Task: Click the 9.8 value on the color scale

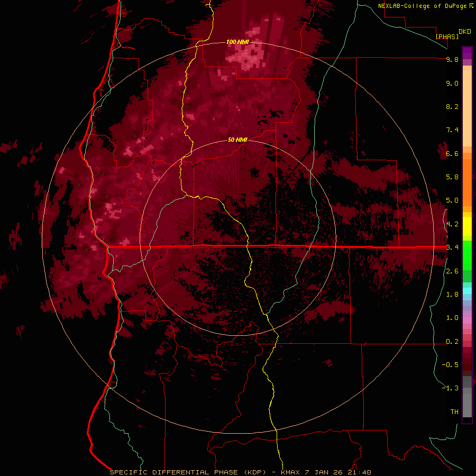Action: tap(452, 59)
